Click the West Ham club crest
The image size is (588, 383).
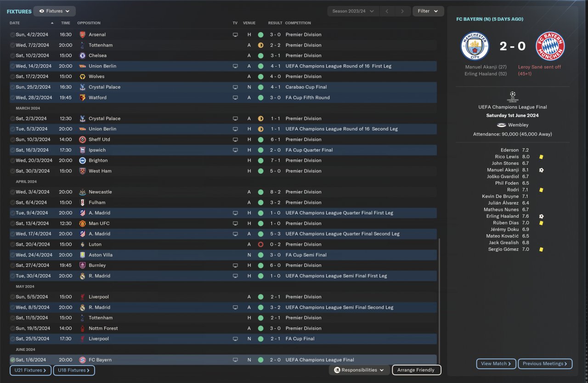[x=82, y=171]
